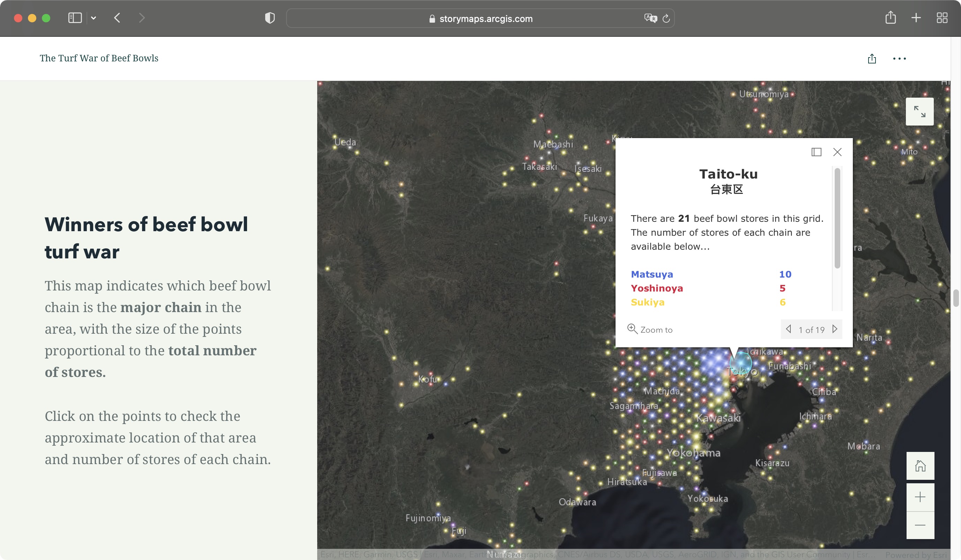961x560 pixels.
Task: Click the Chiba map label
Action: point(824,392)
